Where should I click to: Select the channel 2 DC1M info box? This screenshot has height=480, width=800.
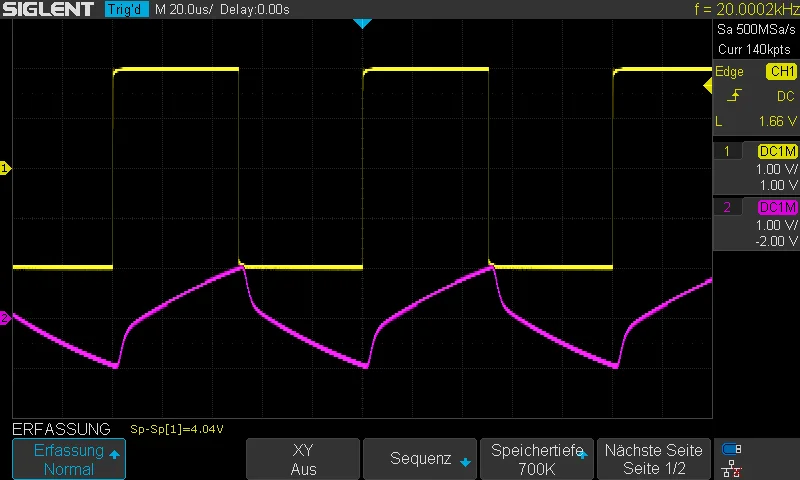coord(756,224)
